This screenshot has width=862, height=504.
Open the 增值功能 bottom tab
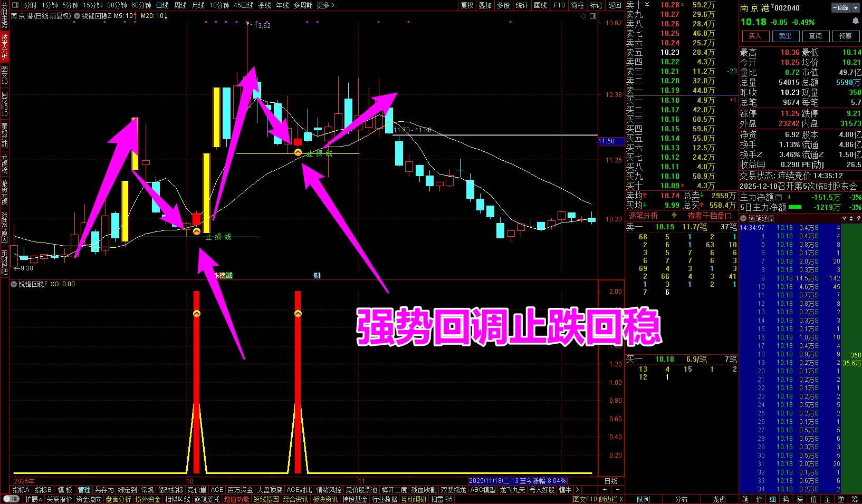(236, 499)
